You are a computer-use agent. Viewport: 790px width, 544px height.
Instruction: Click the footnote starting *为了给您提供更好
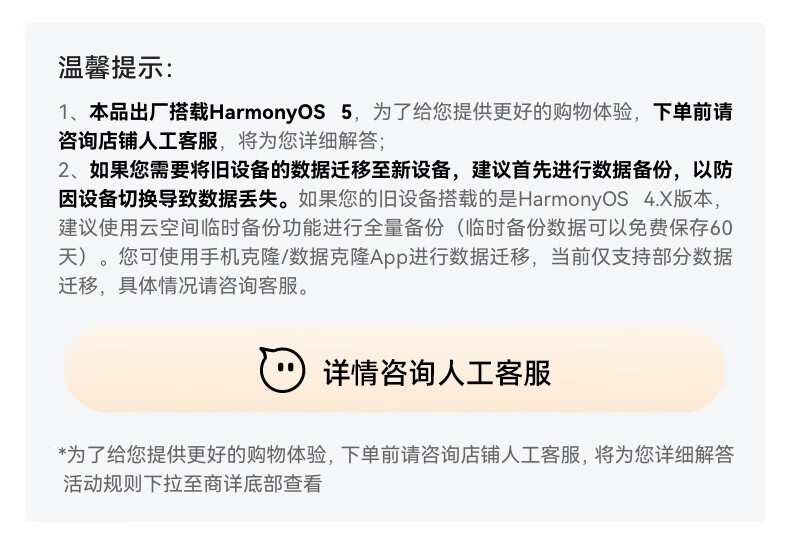coord(396,454)
